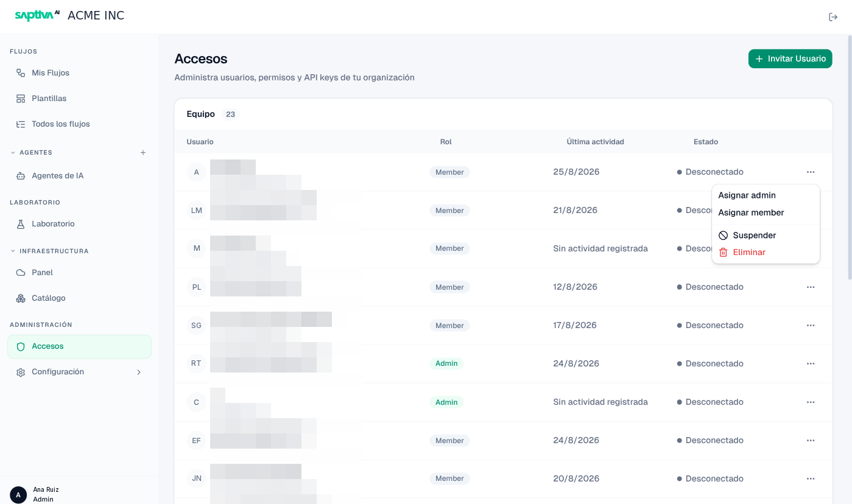Screen dimensions: 852x504
Task: Open the options menu for user JN
Action: [x=811, y=479]
